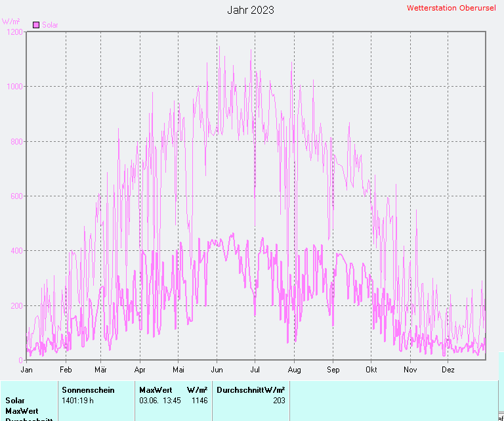504x421 pixels.
Task: Click the Jun month label
Action: tap(217, 370)
